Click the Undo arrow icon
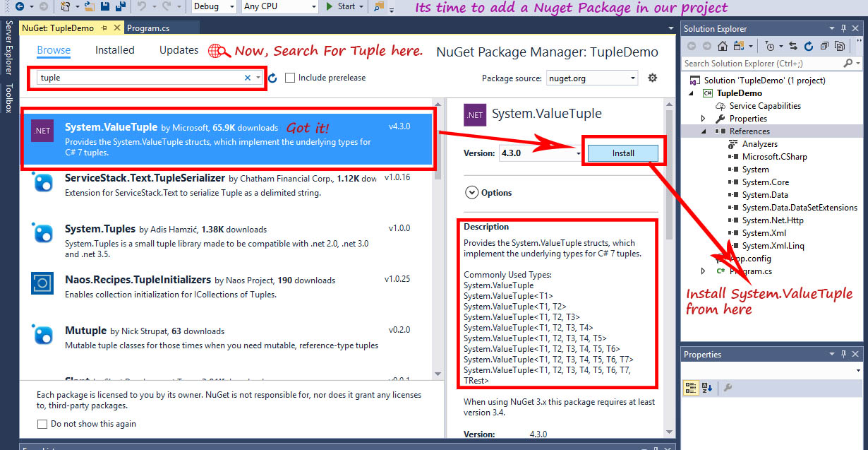The height and width of the screenshot is (450, 868). pyautogui.click(x=142, y=6)
